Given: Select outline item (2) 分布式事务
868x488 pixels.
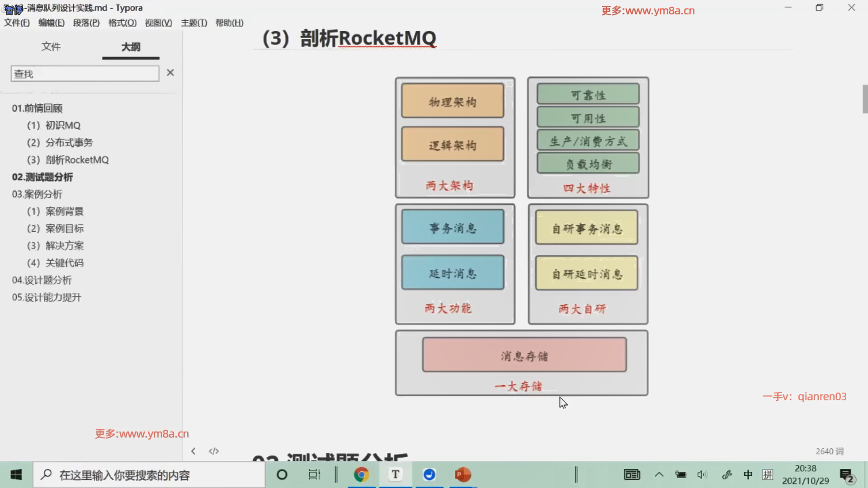Looking at the screenshot, I should coord(60,143).
